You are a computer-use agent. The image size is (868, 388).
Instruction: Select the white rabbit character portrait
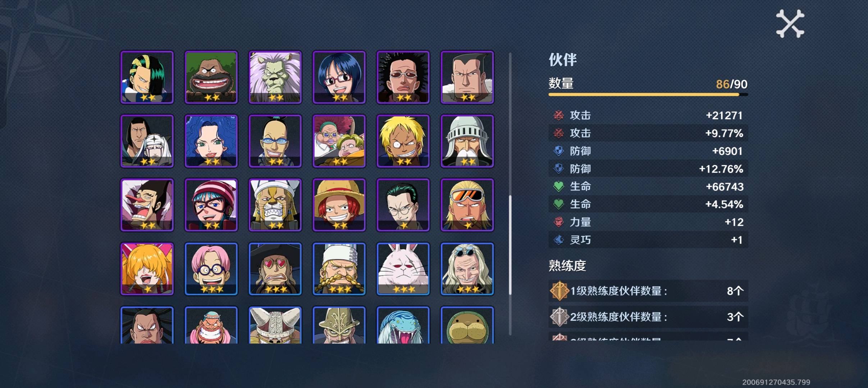click(403, 269)
